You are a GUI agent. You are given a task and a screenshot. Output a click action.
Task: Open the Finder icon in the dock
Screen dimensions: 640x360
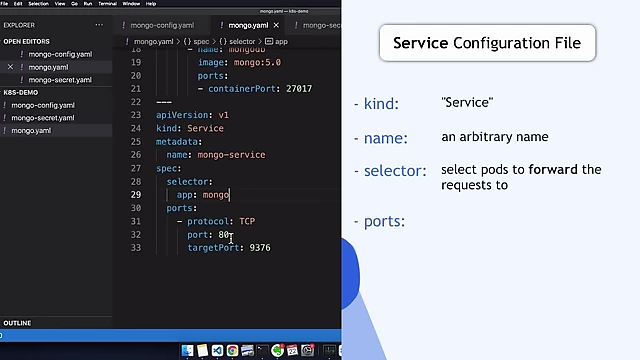pos(188,350)
